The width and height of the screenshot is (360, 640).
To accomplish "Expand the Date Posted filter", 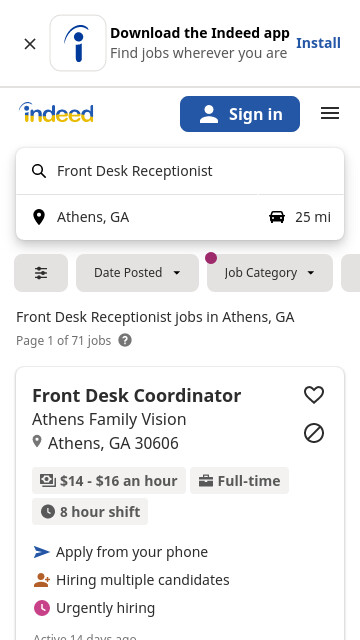I will coord(137,273).
